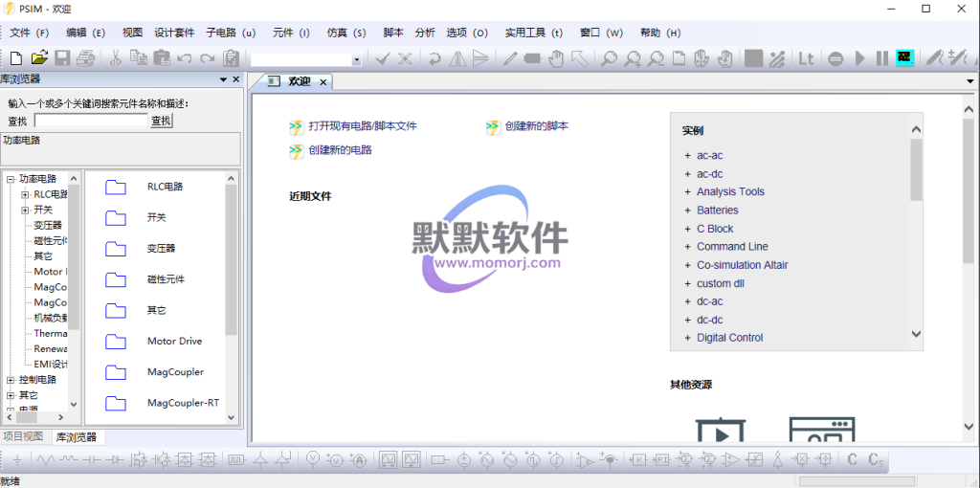Click the C block icon in bottom toolbar
The image size is (980, 488).
[x=852, y=460]
